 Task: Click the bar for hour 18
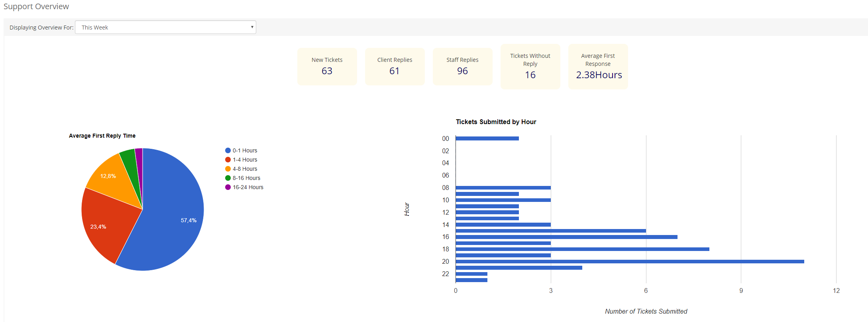582,249
